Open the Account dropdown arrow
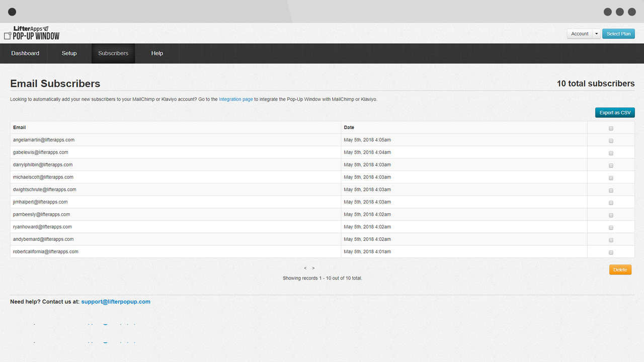The image size is (644, 362). tap(596, 34)
